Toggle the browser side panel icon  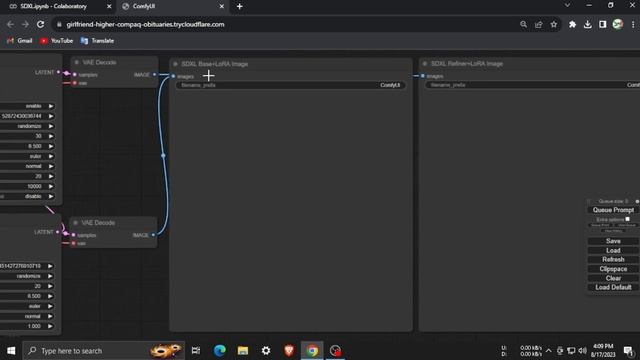click(602, 24)
